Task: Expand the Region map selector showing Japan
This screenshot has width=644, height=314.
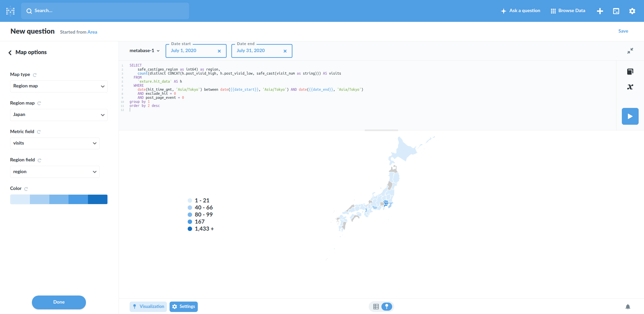Action: (58, 115)
